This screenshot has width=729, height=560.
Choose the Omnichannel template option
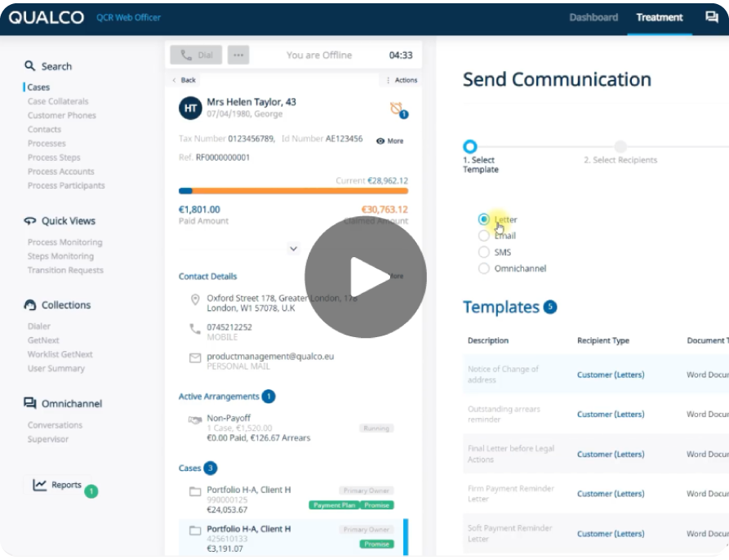[483, 268]
